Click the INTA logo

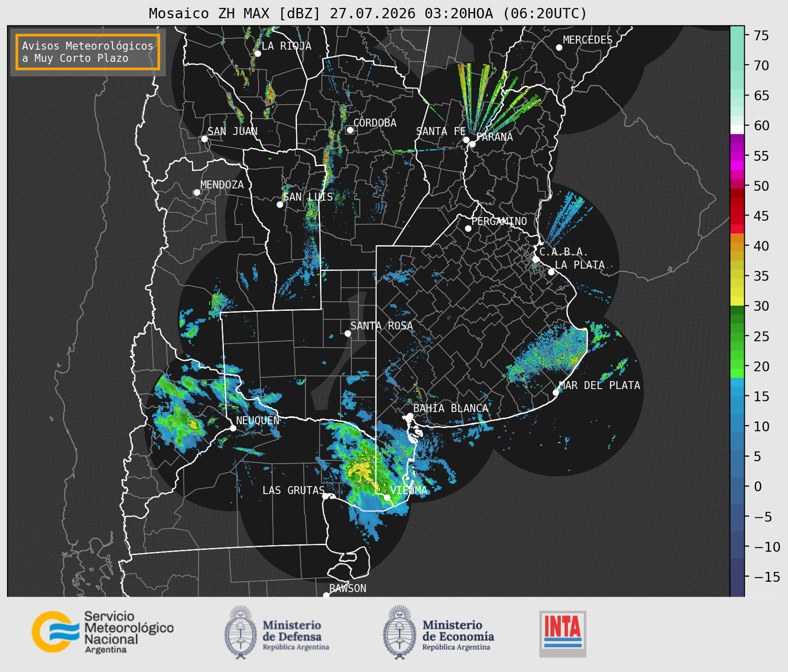click(x=562, y=634)
